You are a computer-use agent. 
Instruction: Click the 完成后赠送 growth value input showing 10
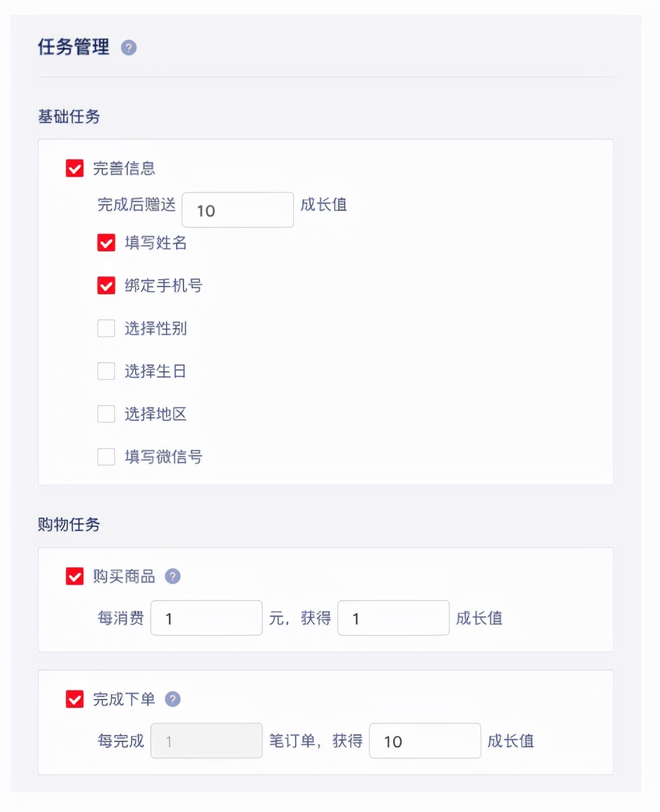click(237, 210)
